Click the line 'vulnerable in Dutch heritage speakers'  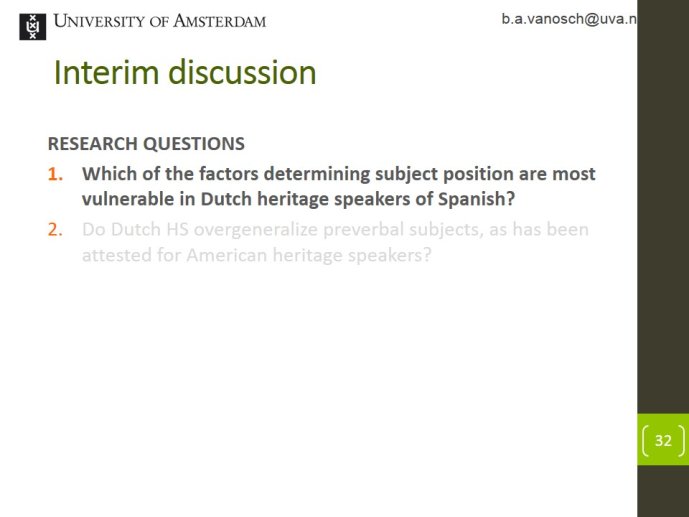(298, 199)
